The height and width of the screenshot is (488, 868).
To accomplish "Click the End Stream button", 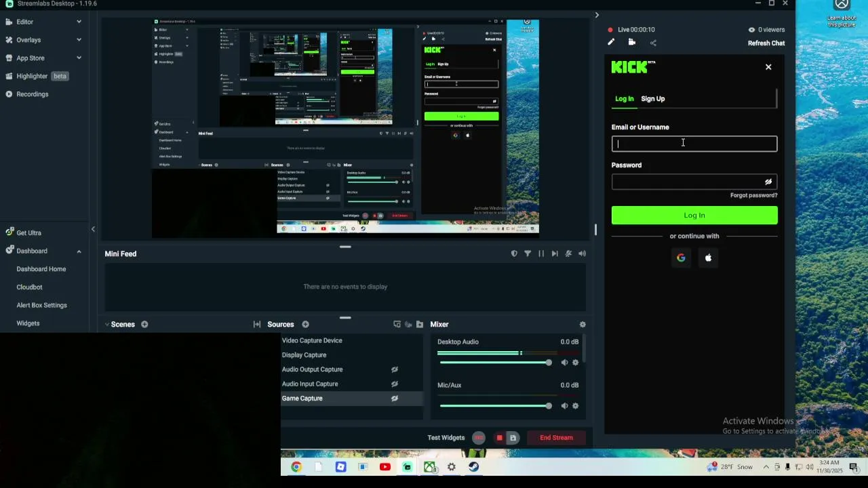I will [556, 438].
